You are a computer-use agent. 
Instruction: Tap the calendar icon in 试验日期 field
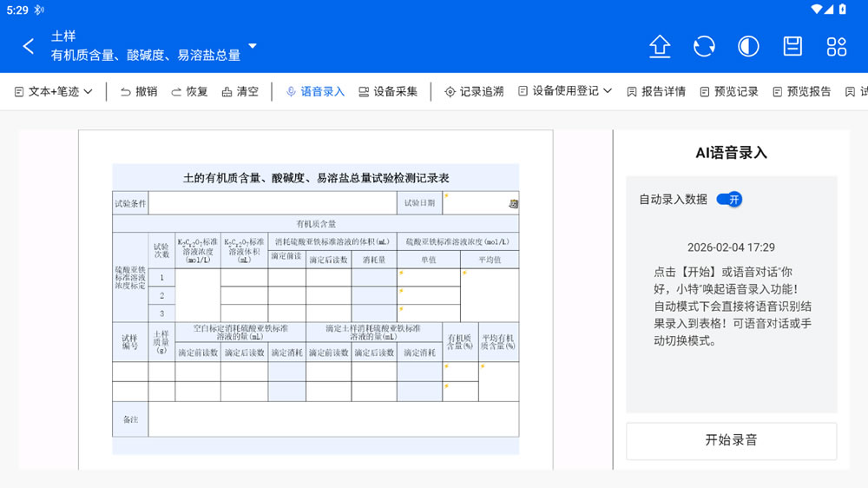tap(513, 204)
